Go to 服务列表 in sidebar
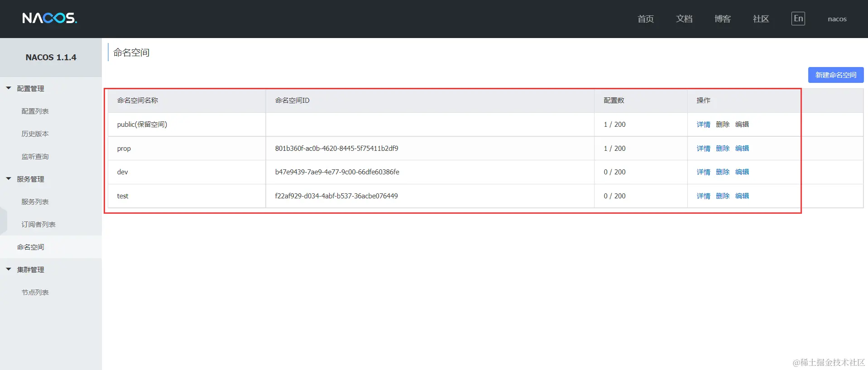Screen dimensions: 868x370 click(x=35, y=202)
